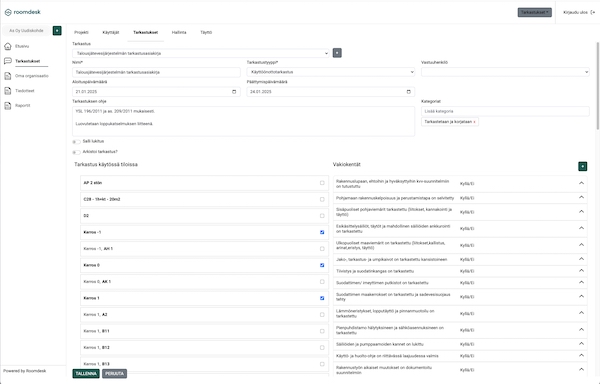
Task: Toggle chevron on Jako-, tarkastus- ja umpikaivot row
Action: (x=581, y=259)
